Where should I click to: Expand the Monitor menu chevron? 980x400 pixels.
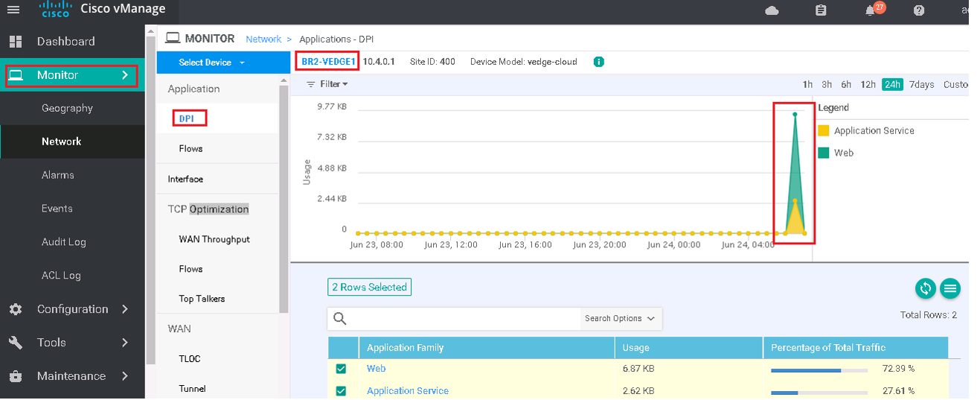[125, 75]
